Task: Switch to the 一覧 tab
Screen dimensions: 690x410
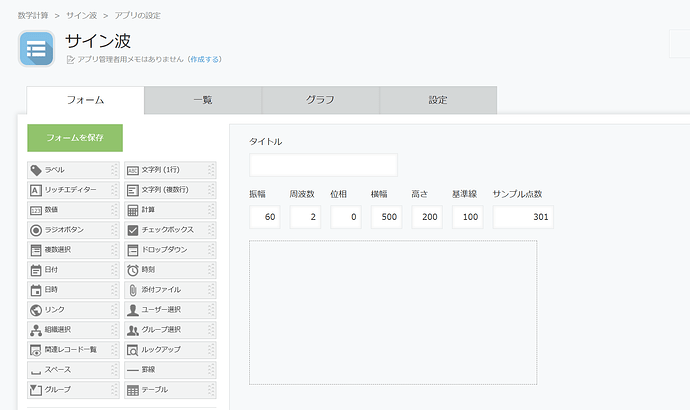Action: coord(203,100)
